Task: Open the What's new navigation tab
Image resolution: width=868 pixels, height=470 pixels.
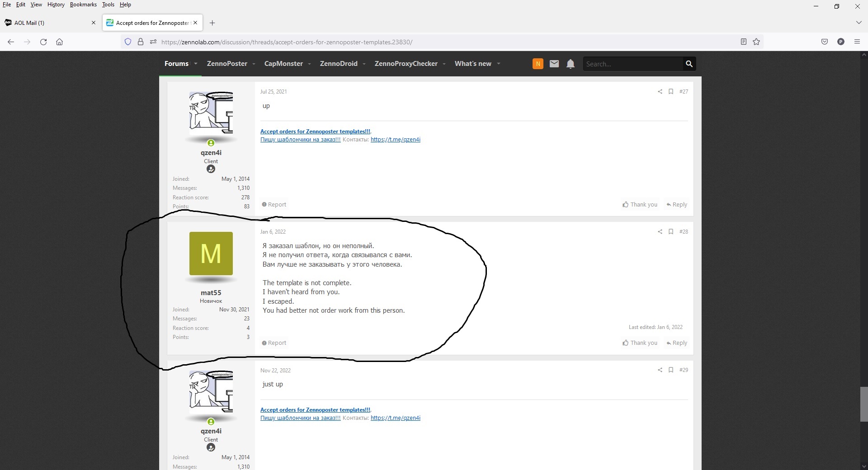Action: pyautogui.click(x=473, y=64)
